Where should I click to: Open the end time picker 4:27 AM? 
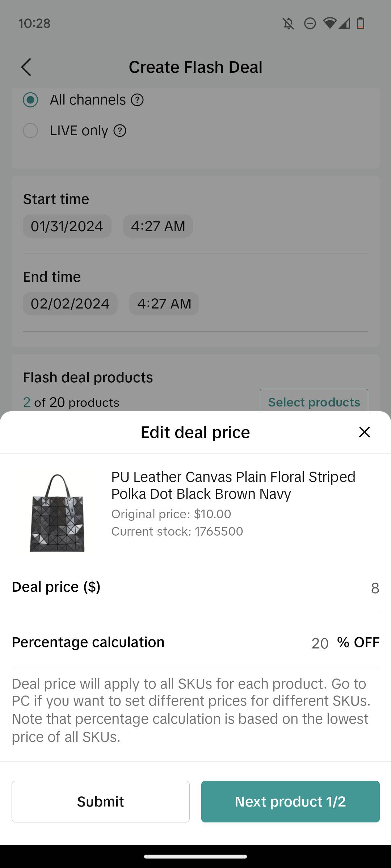(x=164, y=304)
